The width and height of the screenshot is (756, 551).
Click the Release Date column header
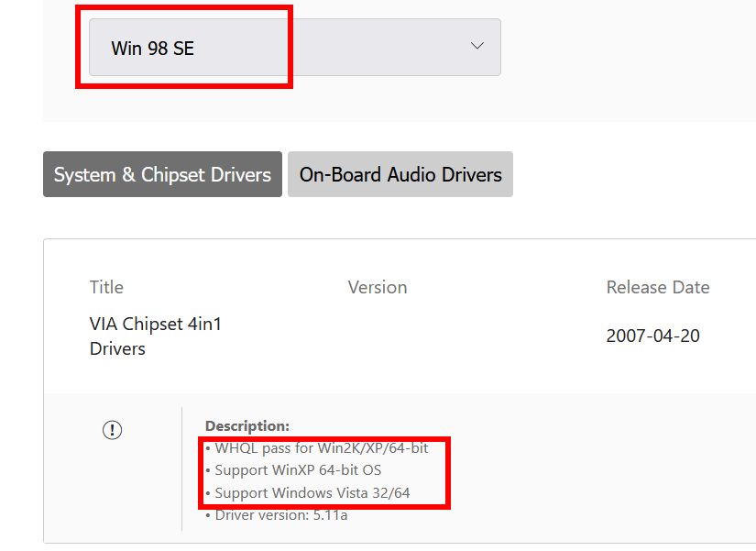click(x=658, y=287)
